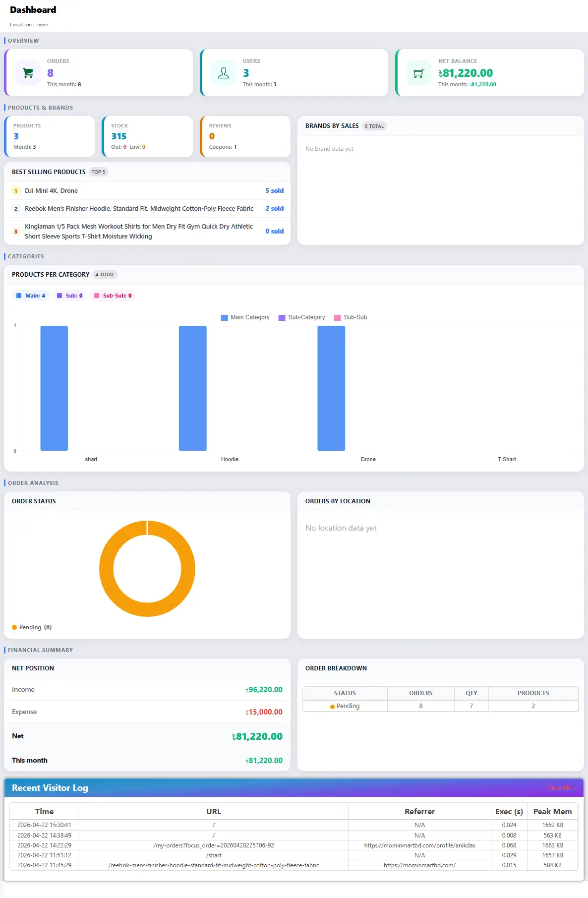Click the rank 1 badge icon
Screen dimensions: 588x898
(x=16, y=191)
